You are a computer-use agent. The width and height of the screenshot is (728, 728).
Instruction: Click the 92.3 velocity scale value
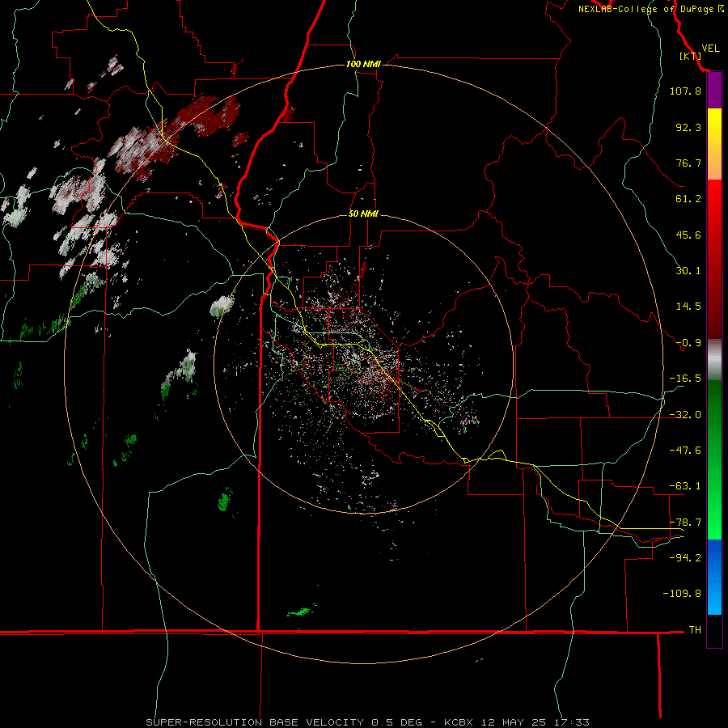coord(688,127)
